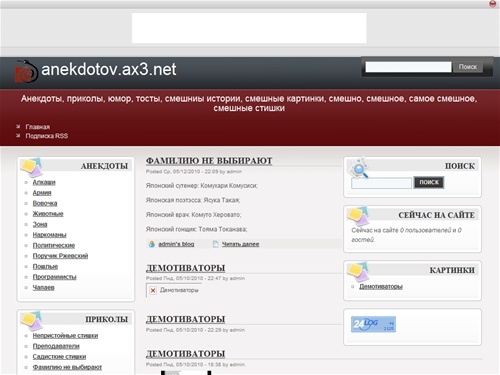
Task: Click the broken image icon under Демотиваторы
Action: pyautogui.click(x=153, y=290)
